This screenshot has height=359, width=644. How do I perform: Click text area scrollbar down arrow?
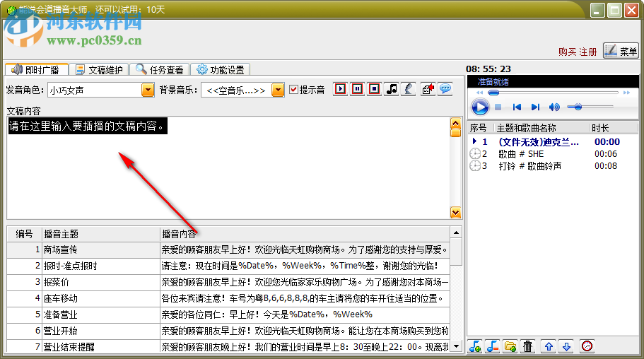[455, 212]
